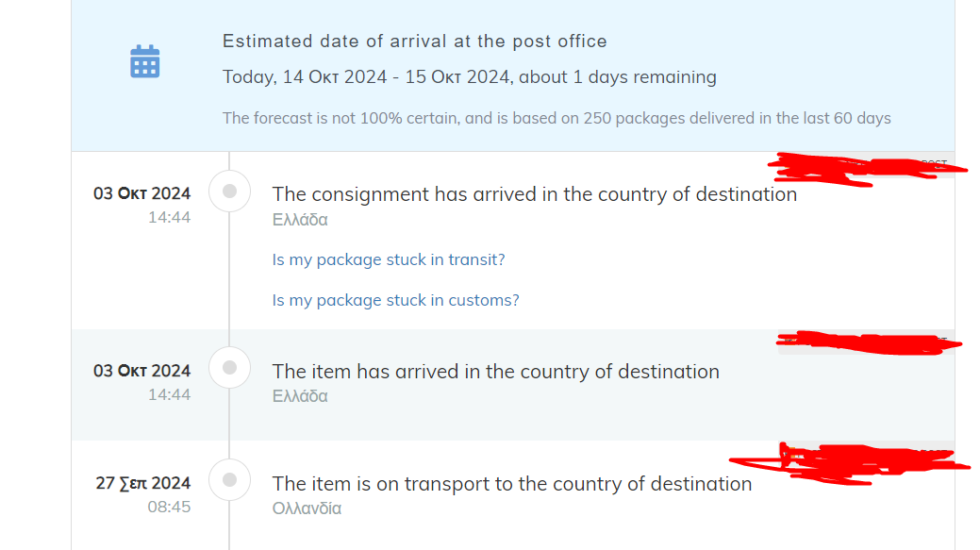Select the timeline marker for 27 Σεπ 2024

click(x=229, y=480)
